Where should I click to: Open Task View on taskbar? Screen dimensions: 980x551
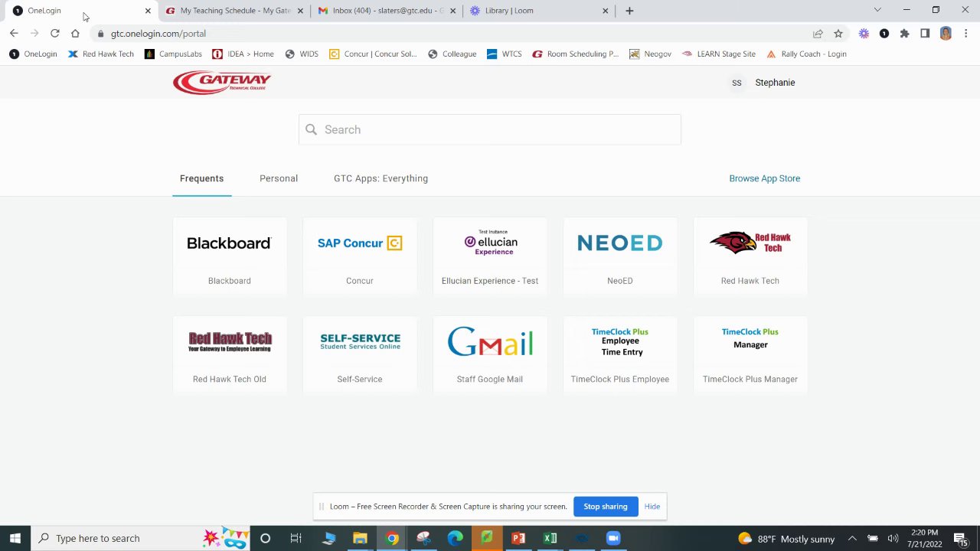click(x=296, y=538)
